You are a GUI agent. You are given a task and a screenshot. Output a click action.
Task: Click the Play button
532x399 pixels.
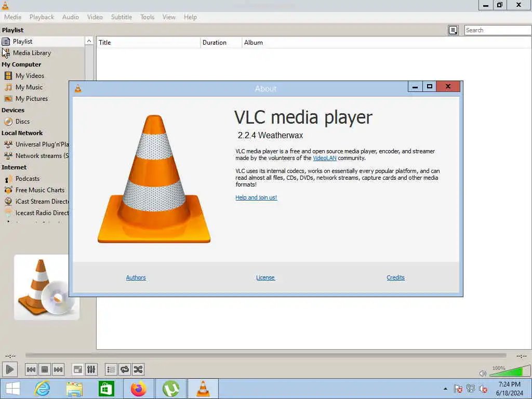pos(10,369)
